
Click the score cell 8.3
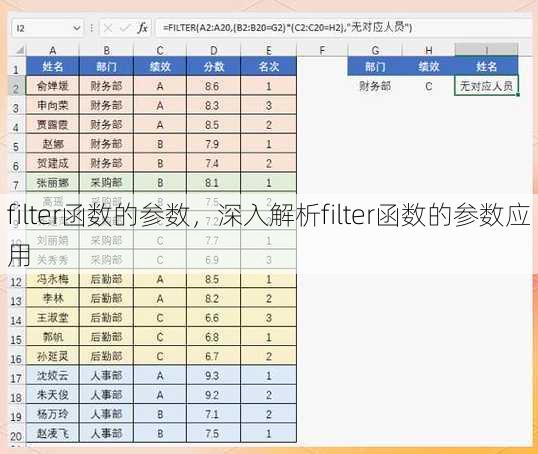tap(214, 105)
